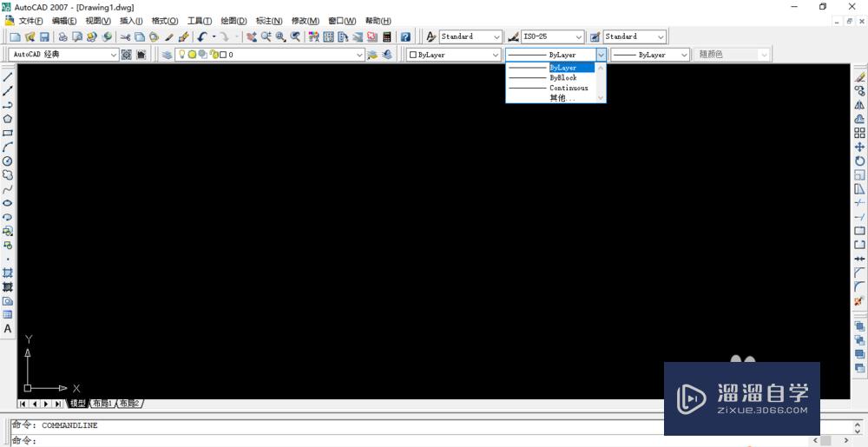
Task: Select the Multiline Text A tool
Action: [x=8, y=329]
